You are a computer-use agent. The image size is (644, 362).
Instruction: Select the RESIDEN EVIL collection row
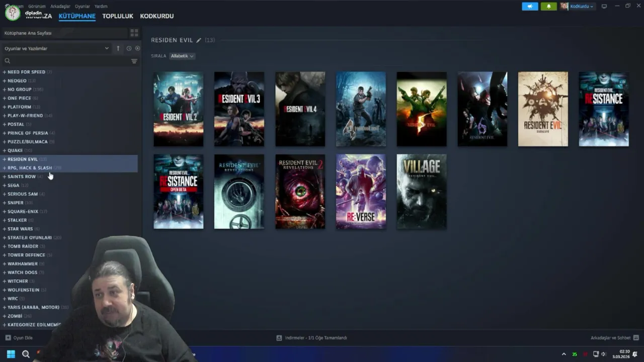click(x=69, y=159)
